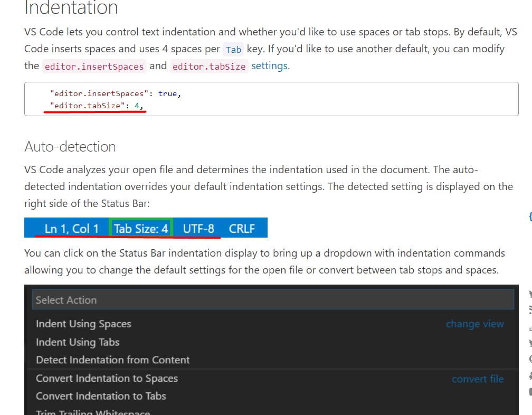The width and height of the screenshot is (532, 415).
Task: Click Ln 1, Col 1 in status bar
Action: tap(72, 229)
